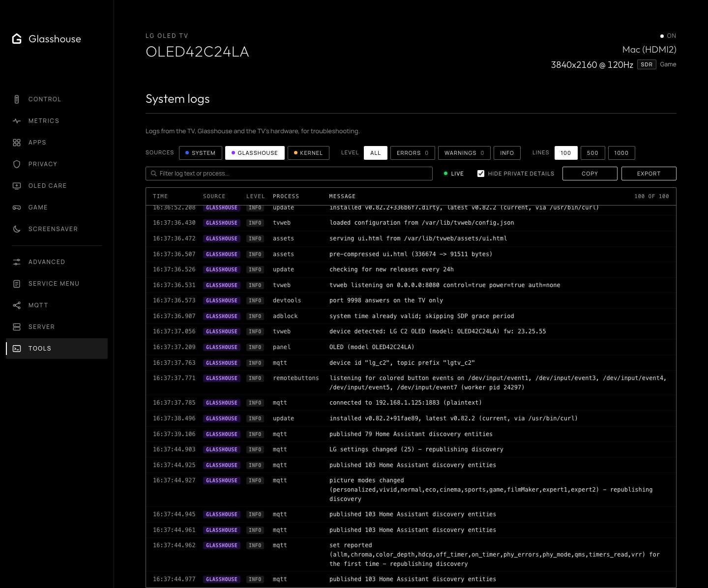
Task: Show 100 log lines
Action: click(x=566, y=153)
